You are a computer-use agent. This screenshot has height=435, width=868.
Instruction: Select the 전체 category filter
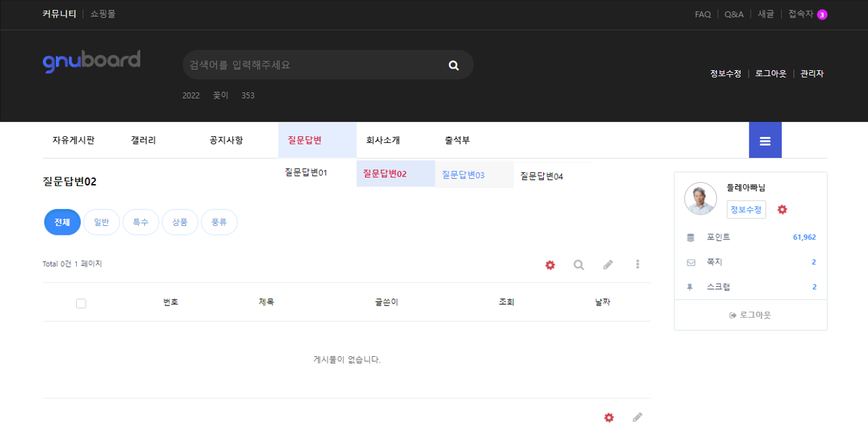[62, 222]
